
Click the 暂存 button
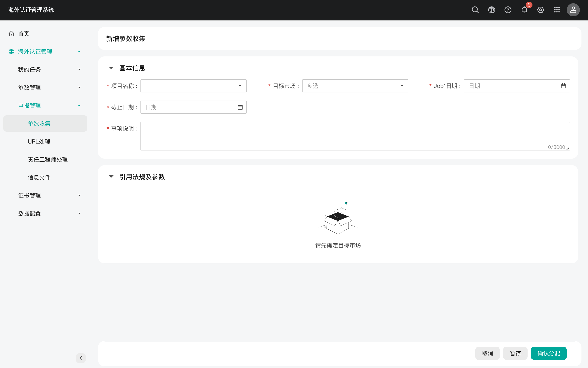515,353
